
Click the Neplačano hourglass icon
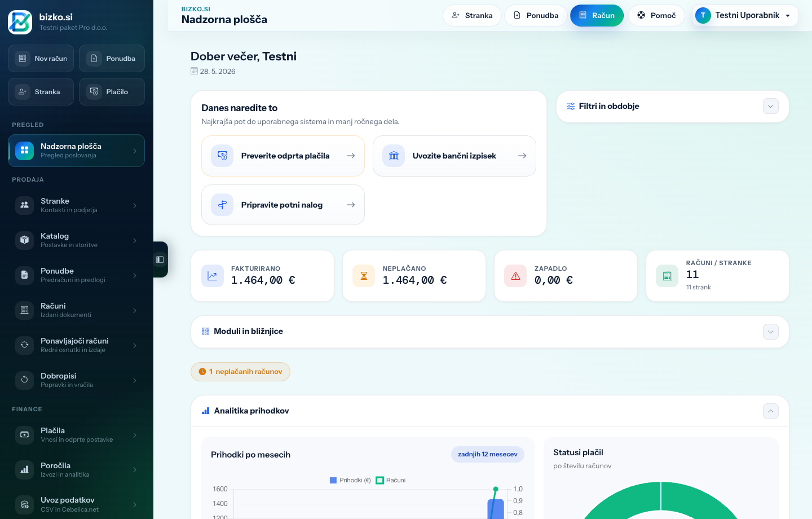(x=364, y=276)
